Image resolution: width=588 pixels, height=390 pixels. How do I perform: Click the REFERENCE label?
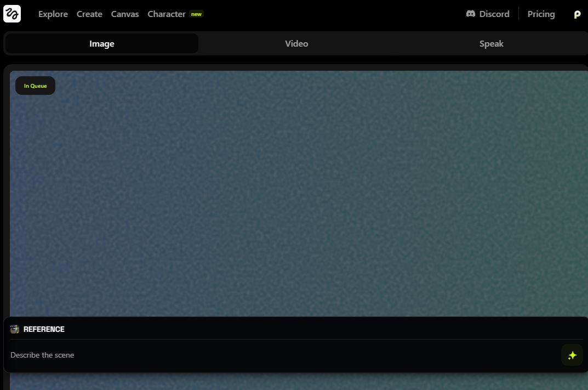tap(44, 329)
